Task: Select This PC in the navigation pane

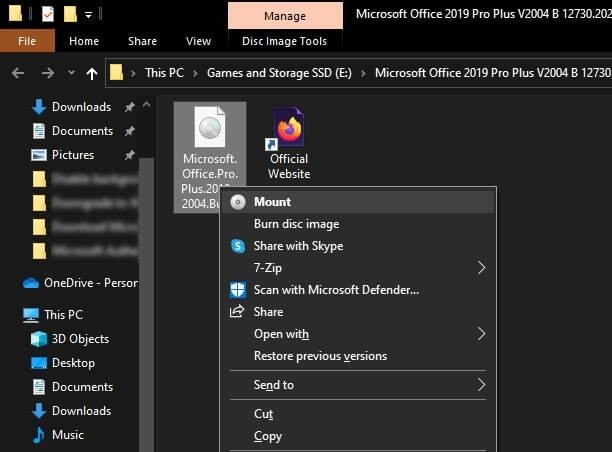Action: (63, 315)
